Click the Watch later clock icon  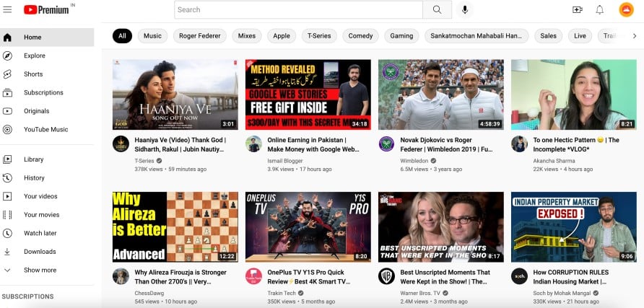7,234
